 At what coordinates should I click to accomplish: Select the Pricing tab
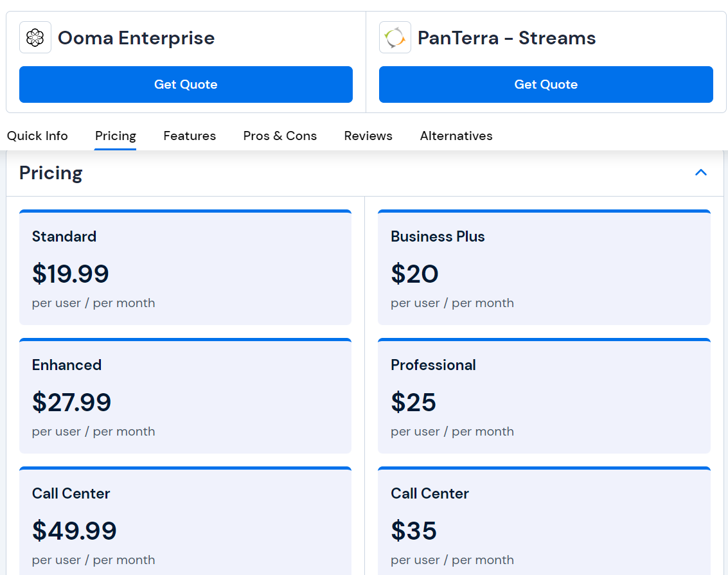(115, 136)
